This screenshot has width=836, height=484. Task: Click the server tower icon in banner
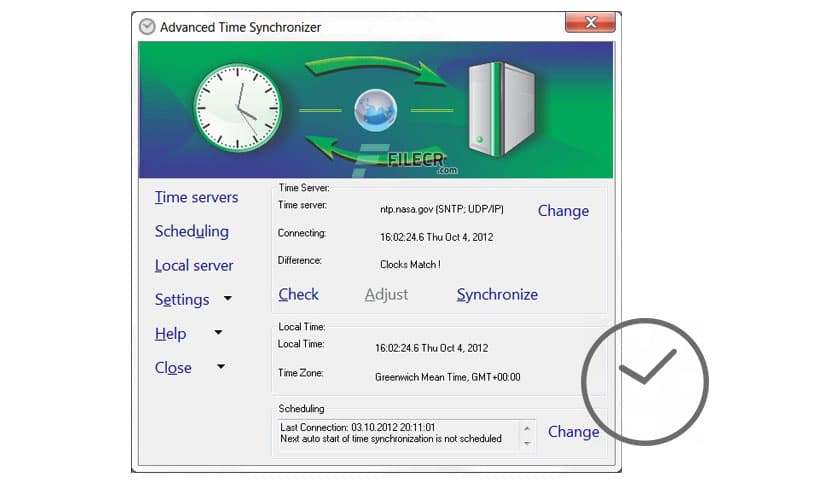tap(501, 109)
